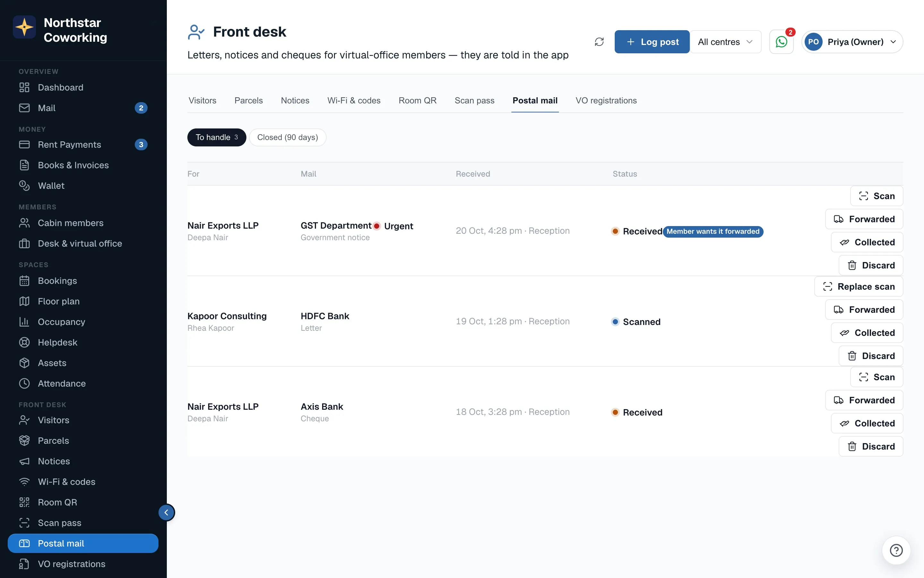Open Helpdesk in the sidebar
Viewport: 924px width, 578px height.
[83, 343]
